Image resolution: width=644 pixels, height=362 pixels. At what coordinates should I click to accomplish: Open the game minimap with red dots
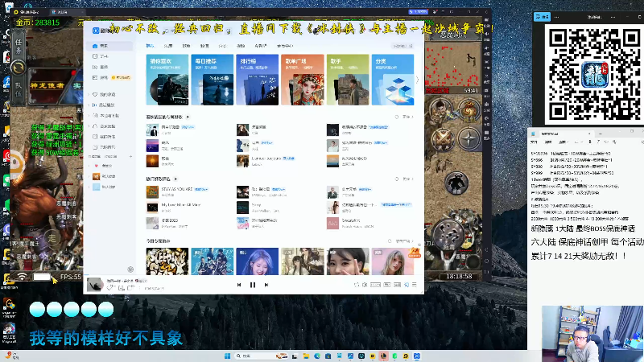click(452, 68)
